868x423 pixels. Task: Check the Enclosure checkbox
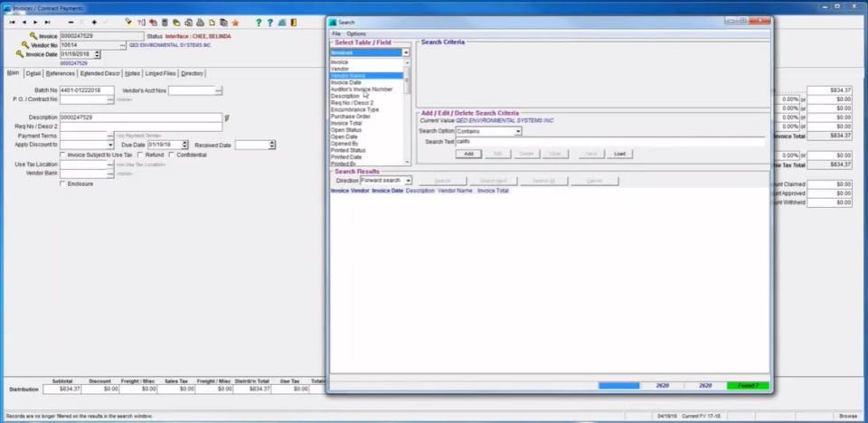tap(62, 183)
